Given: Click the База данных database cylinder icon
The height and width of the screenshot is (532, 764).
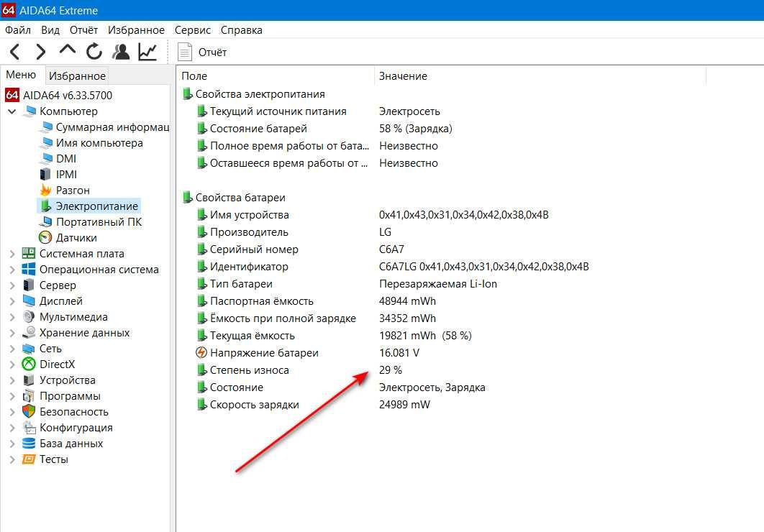Looking at the screenshot, I should tap(29, 444).
